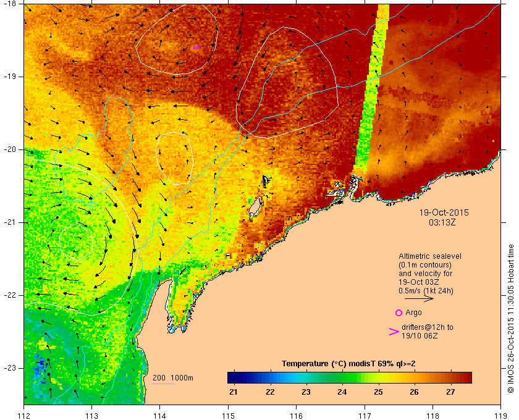Click longitude axis label 116
The width and height of the screenshot is (519, 420).
coord(296,416)
